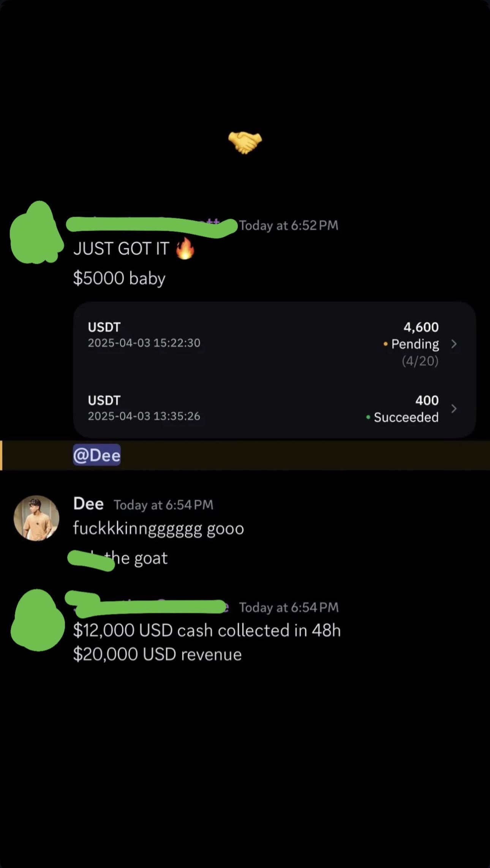
Task: Click the @Dee mention pill
Action: tap(96, 455)
